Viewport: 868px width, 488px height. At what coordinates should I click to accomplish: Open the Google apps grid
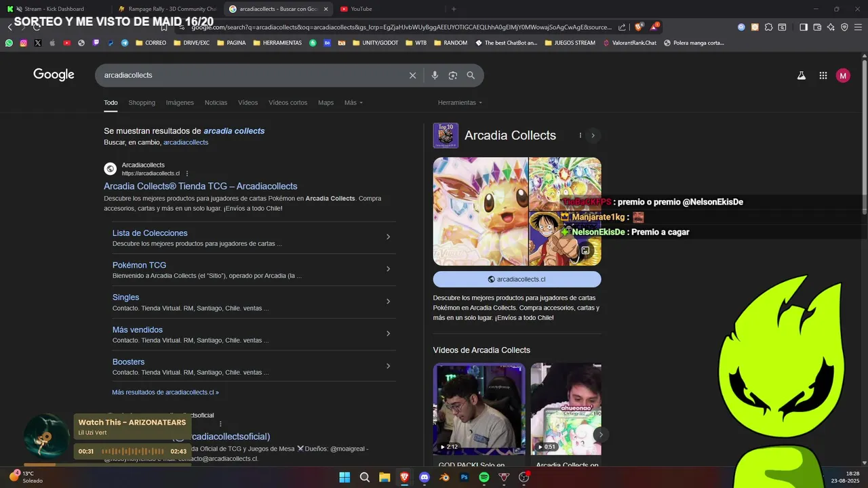click(x=823, y=76)
